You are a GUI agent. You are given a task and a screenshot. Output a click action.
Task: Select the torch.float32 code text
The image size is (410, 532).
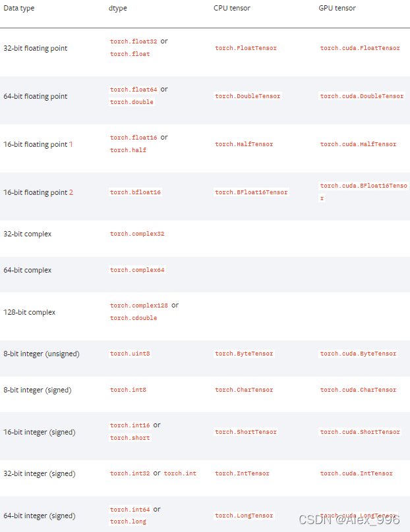point(134,41)
